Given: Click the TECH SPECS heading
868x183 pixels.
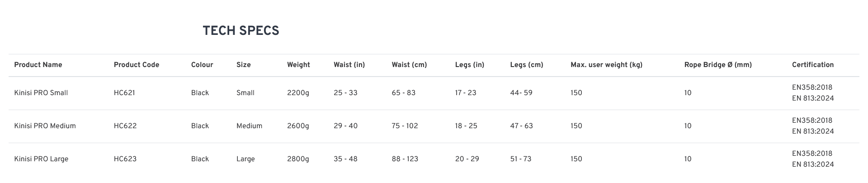Looking at the screenshot, I should 241,31.
